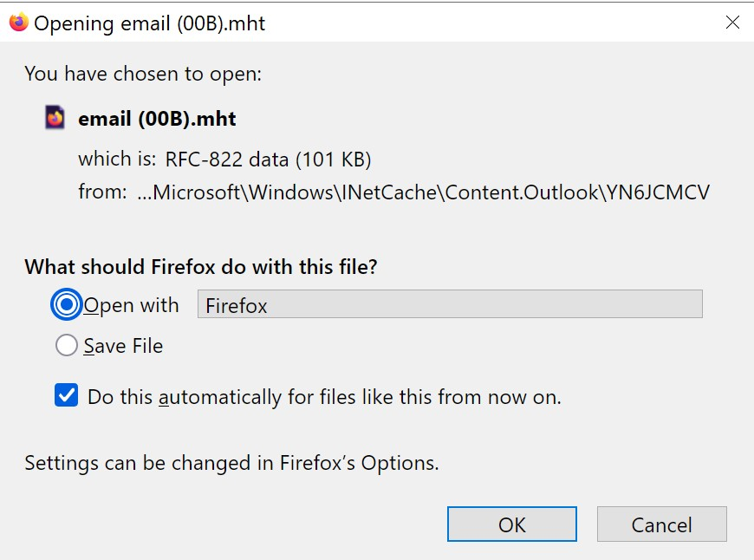754x560 pixels.
Task: Click the RFC-822 data (101 KB) text
Action: coord(269,160)
